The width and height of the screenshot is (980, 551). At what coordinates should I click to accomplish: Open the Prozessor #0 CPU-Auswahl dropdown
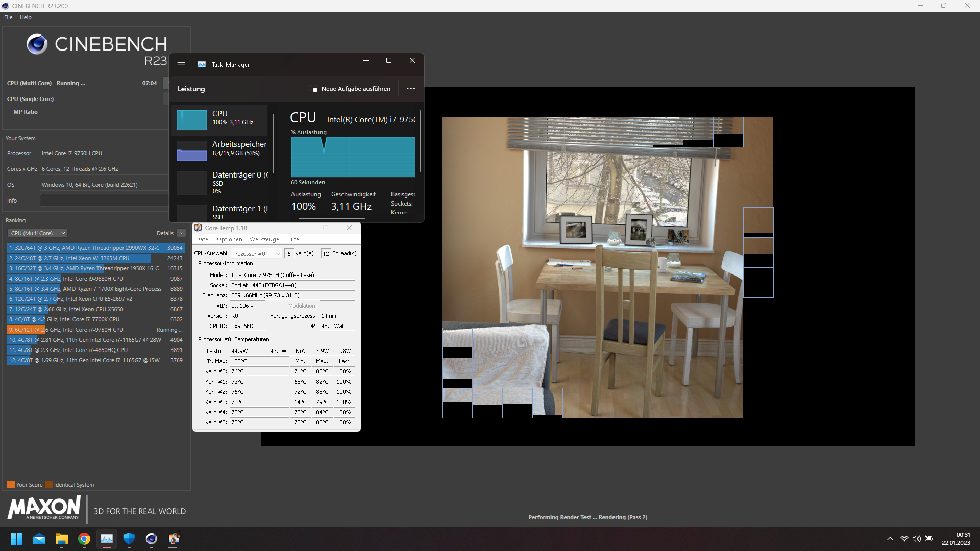click(x=256, y=254)
